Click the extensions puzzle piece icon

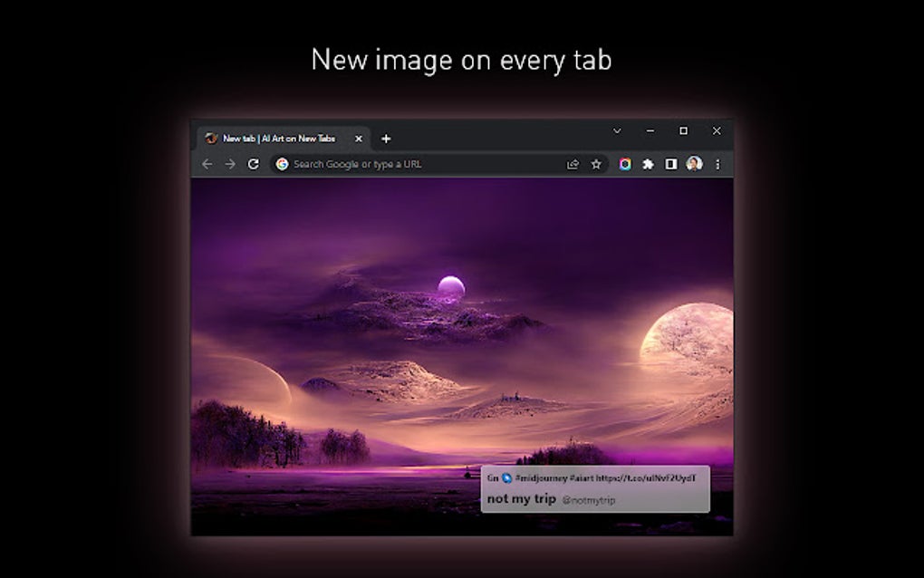pyautogui.click(x=648, y=164)
